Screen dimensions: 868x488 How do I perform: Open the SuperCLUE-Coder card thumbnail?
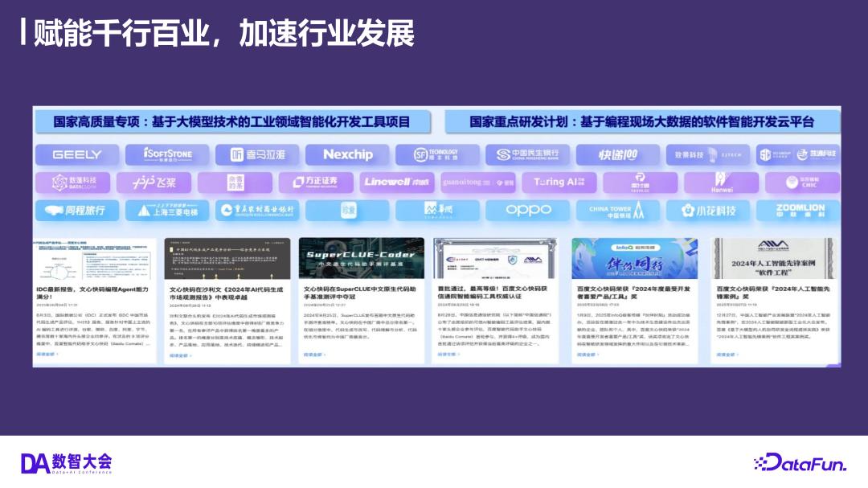362,259
